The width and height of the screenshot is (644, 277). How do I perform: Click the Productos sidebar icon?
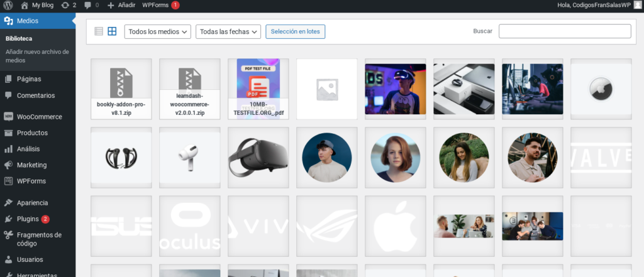tap(8, 133)
